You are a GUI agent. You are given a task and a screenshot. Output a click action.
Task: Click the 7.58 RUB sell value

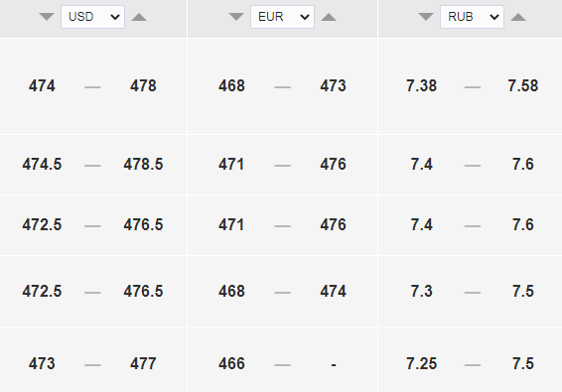[x=523, y=86]
